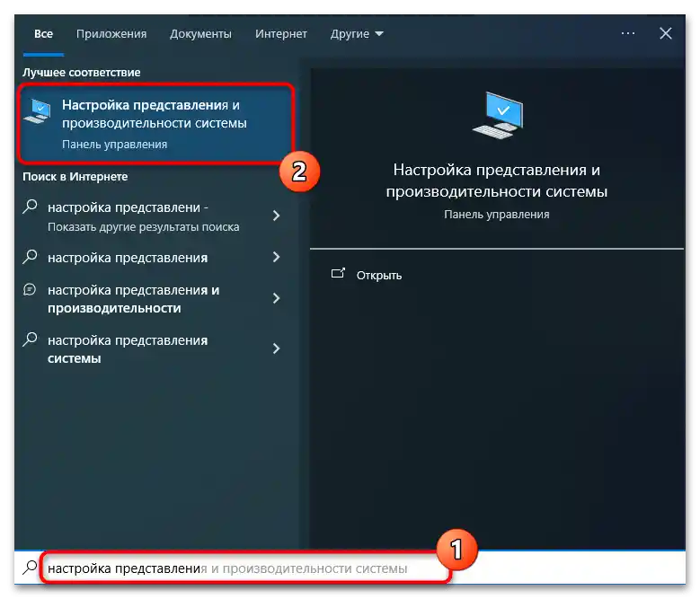
Task: Click computer icon in best match result
Action: pos(38,111)
